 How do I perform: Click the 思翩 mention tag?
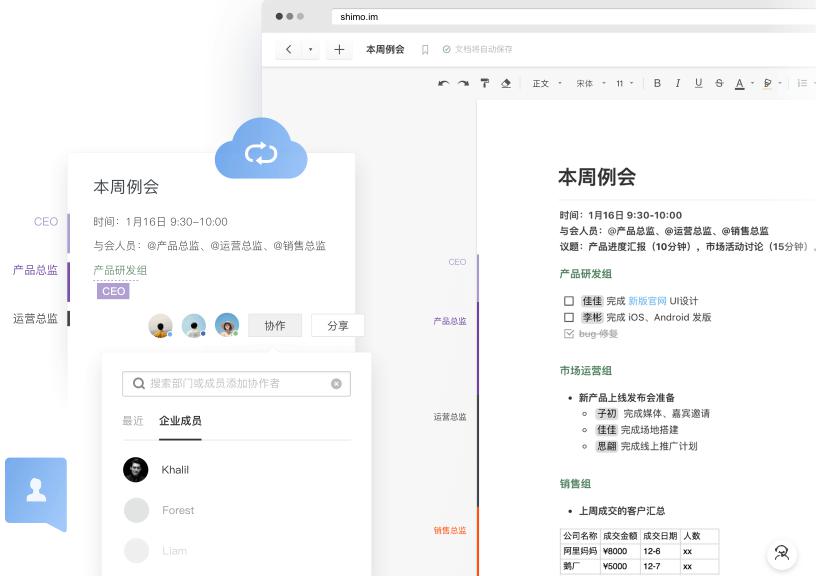click(x=607, y=446)
